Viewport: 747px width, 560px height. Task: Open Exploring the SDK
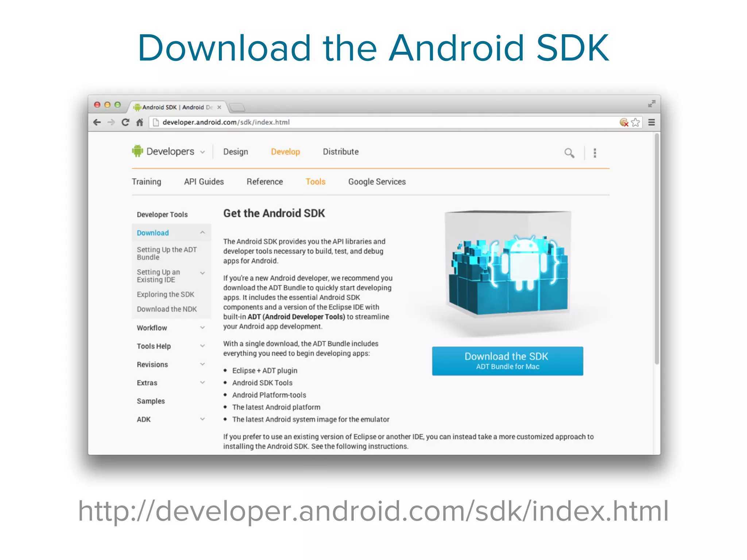(x=166, y=295)
